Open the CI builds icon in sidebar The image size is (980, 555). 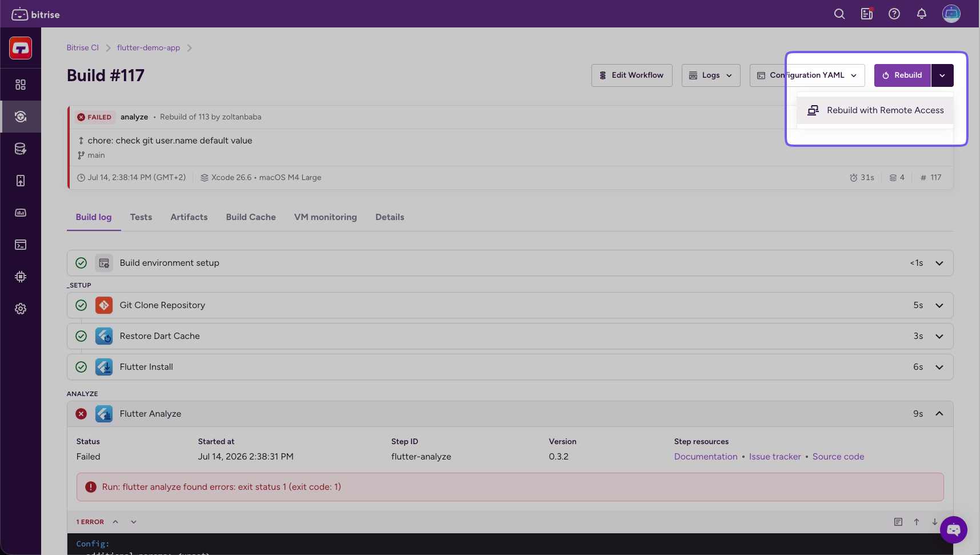[21, 117]
